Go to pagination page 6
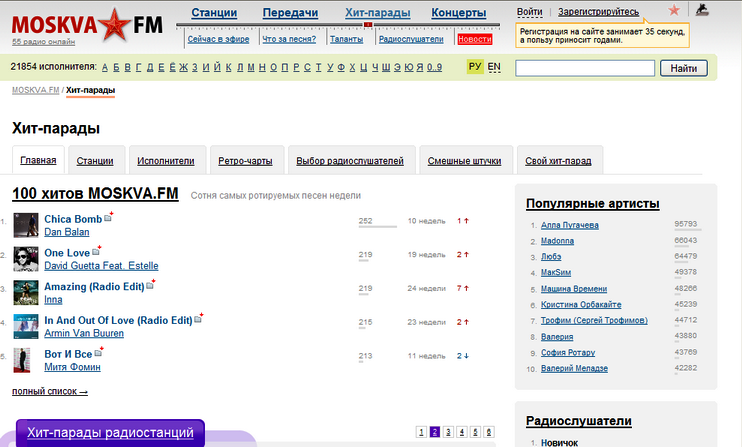This screenshot has width=742, height=447. pos(489,432)
